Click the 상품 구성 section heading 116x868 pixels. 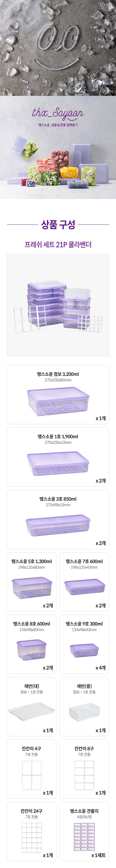(x=58, y=225)
